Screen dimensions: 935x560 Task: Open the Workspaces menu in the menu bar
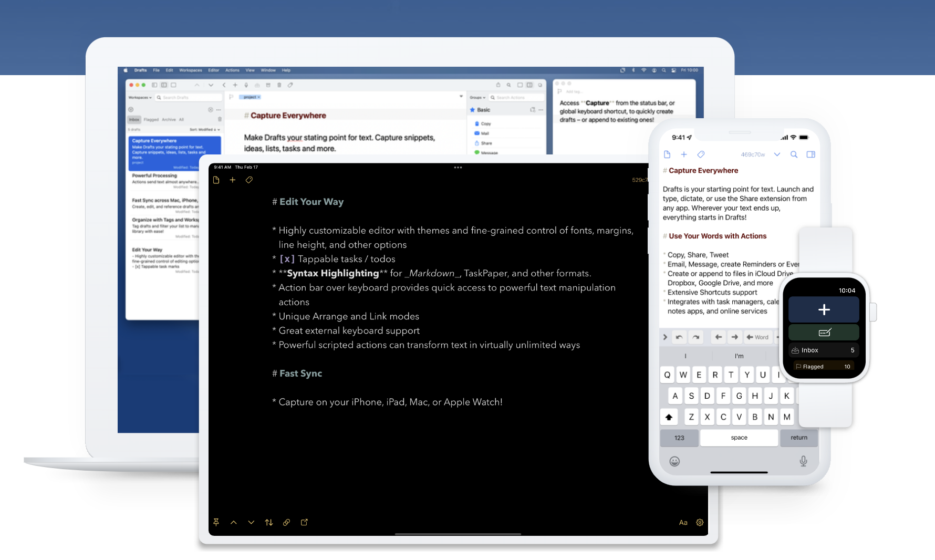click(x=191, y=70)
